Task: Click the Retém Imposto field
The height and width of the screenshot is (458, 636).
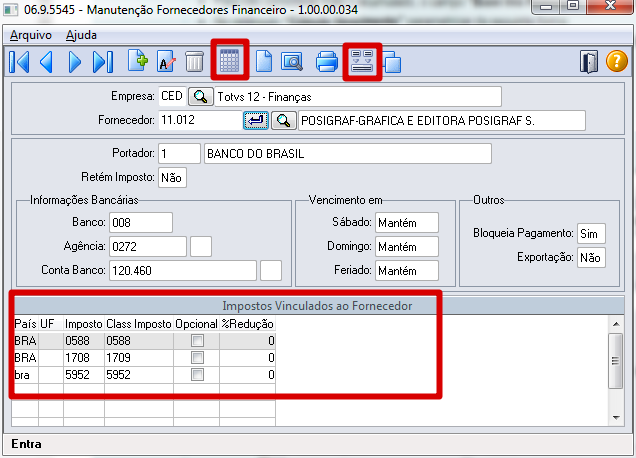Action: [172, 178]
